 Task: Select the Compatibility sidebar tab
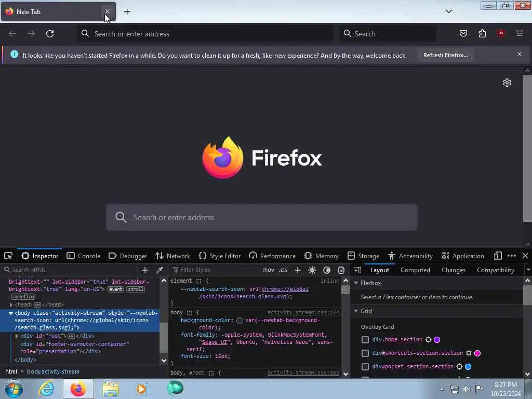[x=495, y=270]
